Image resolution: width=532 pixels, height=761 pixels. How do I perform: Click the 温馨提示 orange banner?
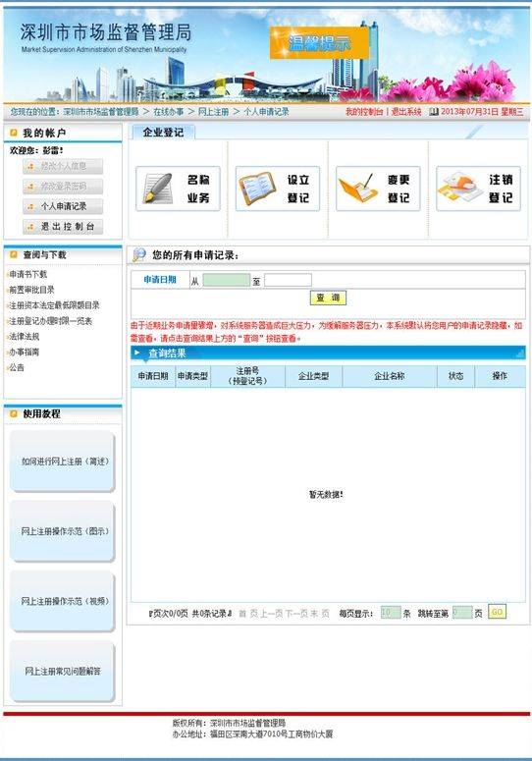coord(319,43)
